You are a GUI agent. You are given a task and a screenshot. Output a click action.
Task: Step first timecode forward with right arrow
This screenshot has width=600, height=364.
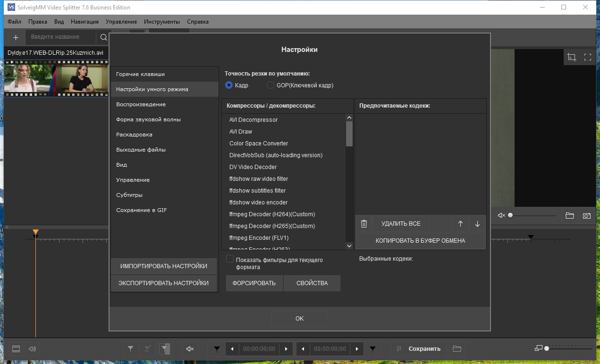click(x=286, y=349)
